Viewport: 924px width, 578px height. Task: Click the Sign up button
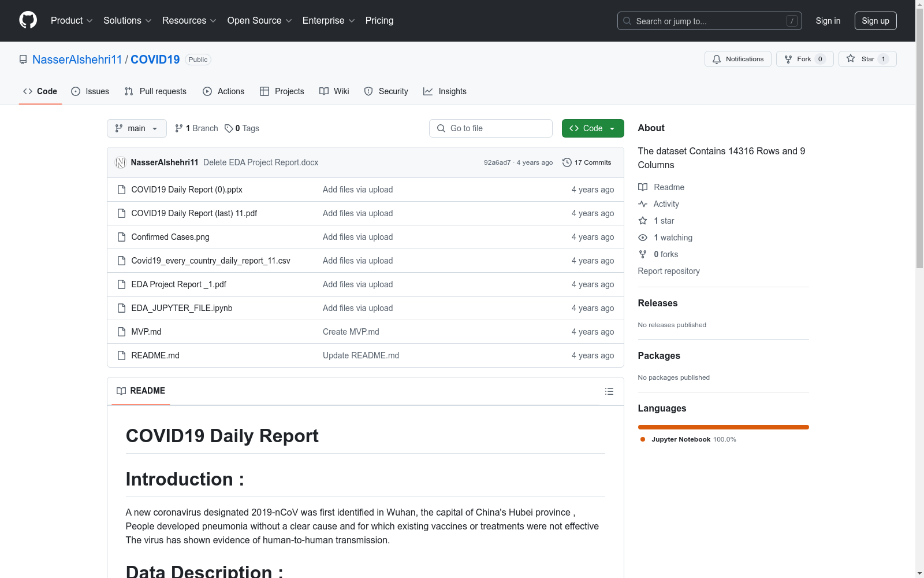point(875,21)
